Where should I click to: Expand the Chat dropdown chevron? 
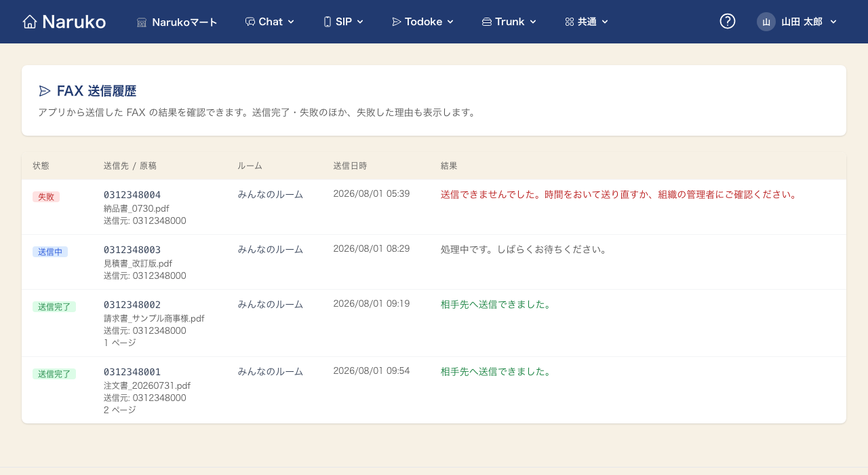(x=291, y=22)
